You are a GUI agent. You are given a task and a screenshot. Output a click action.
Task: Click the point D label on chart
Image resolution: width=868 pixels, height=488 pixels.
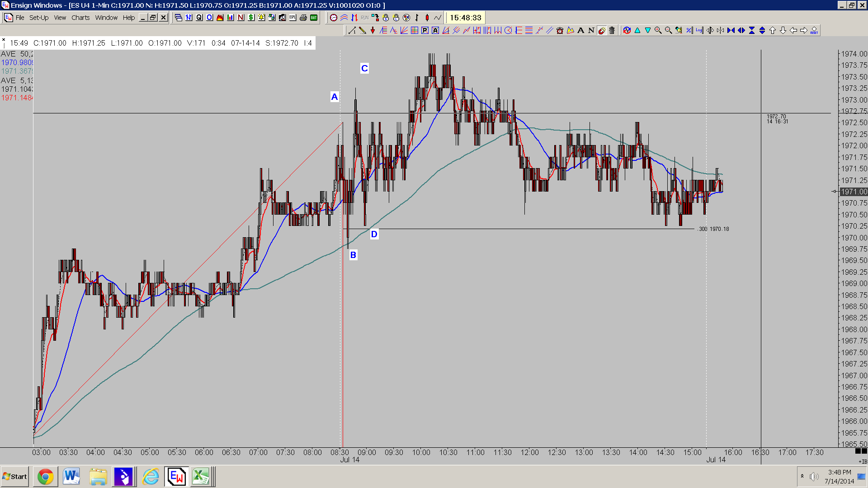pyautogui.click(x=374, y=234)
